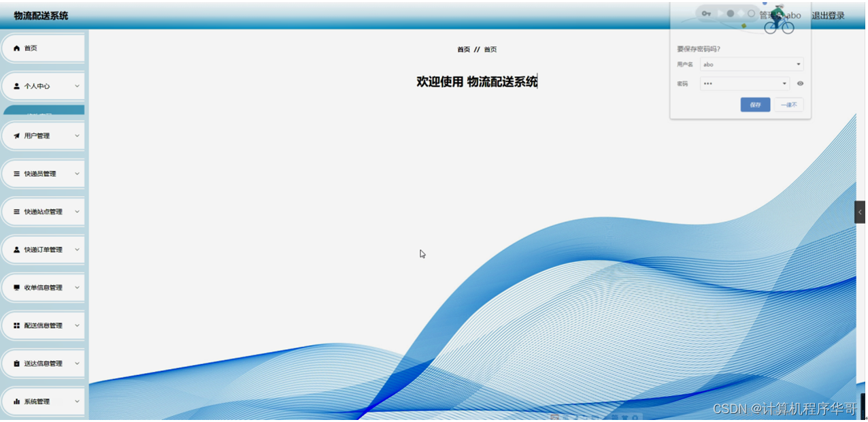Click the home icon beside 首页
Viewport: 868px width, 422px height.
(17, 48)
